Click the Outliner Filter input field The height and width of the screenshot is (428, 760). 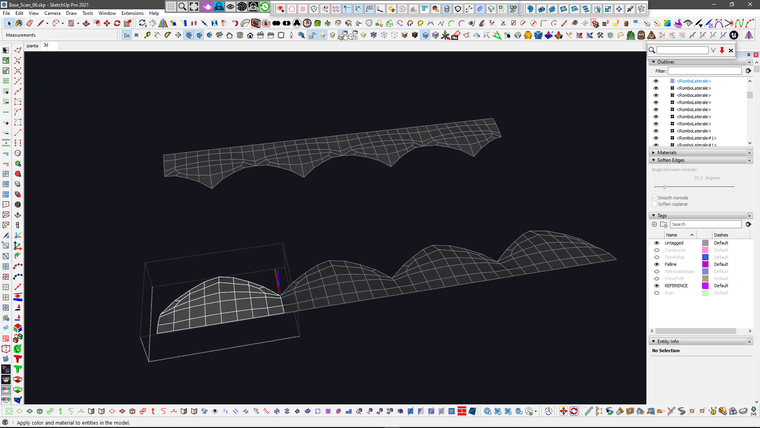pyautogui.click(x=706, y=71)
